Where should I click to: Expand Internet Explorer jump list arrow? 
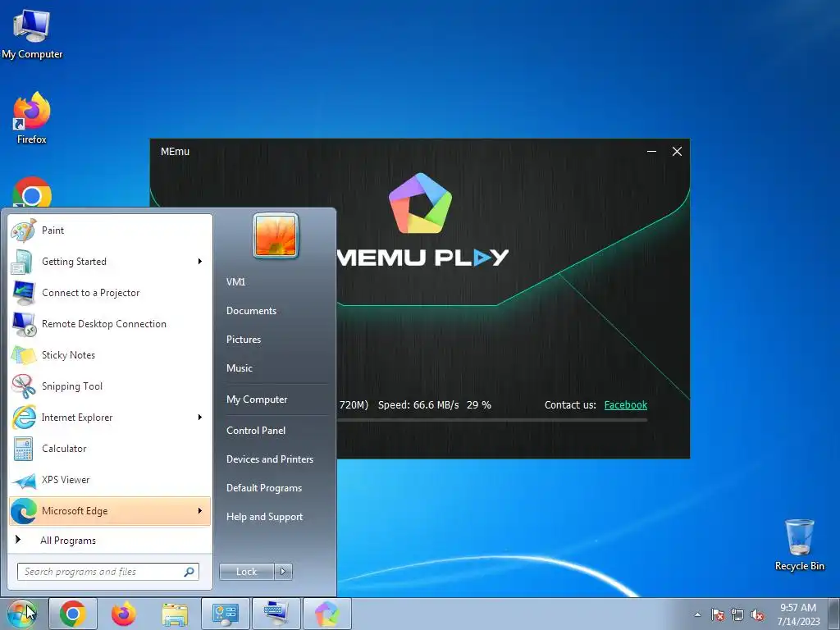(200, 418)
